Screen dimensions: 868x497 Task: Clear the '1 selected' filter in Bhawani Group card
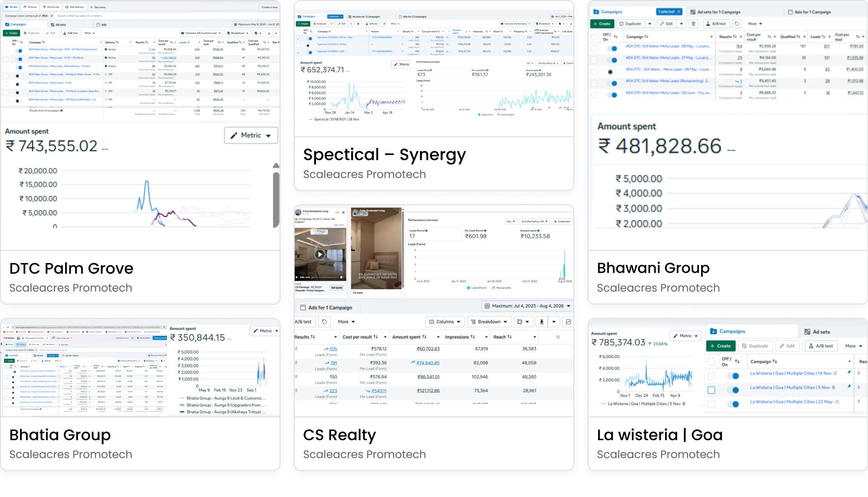tap(679, 12)
